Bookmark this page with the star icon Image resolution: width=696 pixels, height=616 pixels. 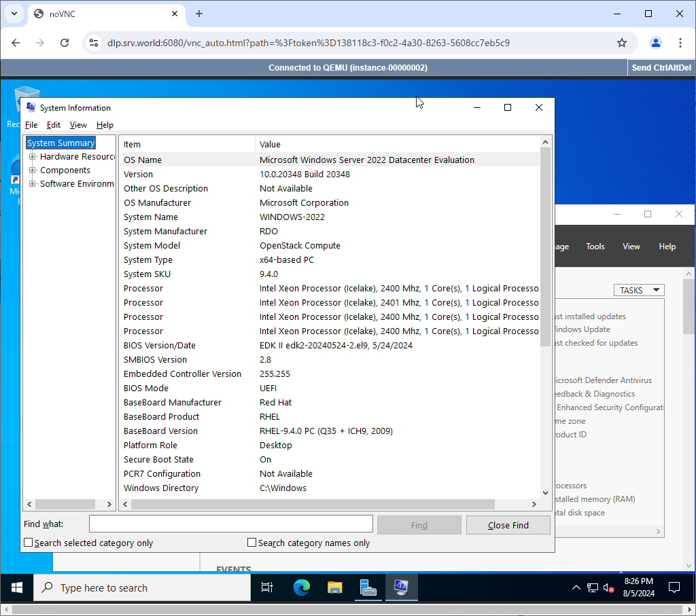622,43
